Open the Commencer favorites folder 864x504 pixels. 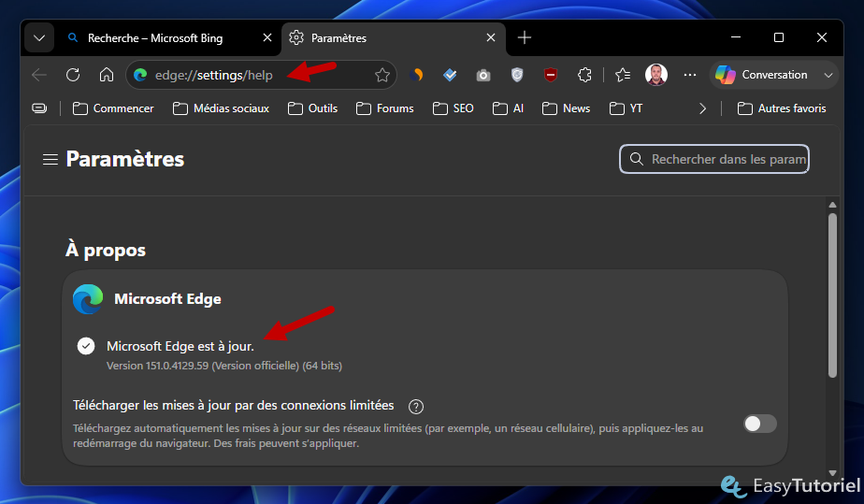[113, 108]
